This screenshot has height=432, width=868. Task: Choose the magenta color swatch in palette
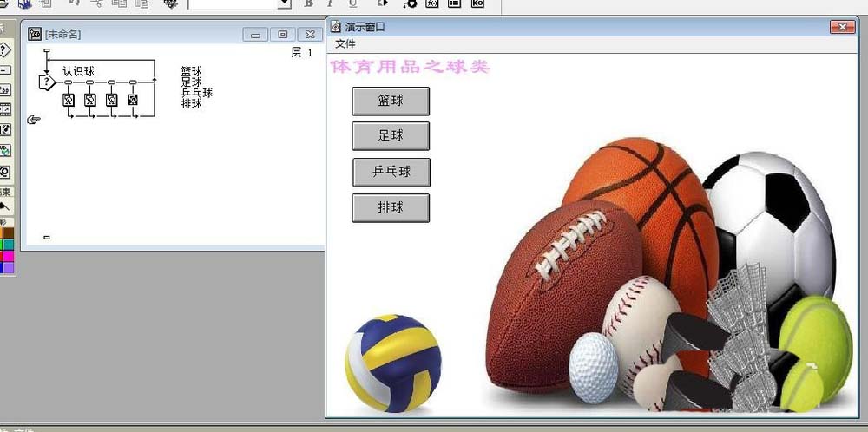coord(9,256)
